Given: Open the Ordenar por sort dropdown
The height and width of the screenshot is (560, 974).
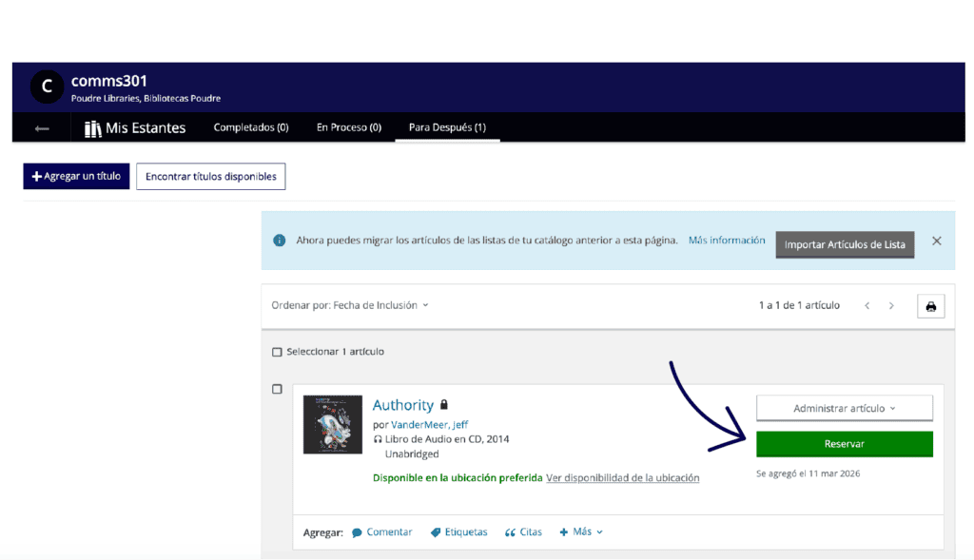Looking at the screenshot, I should pyautogui.click(x=350, y=305).
